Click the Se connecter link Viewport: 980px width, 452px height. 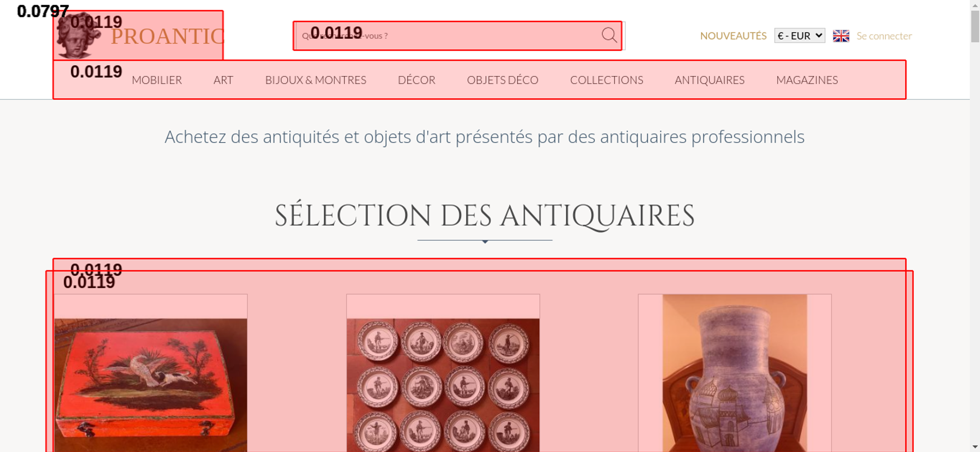pos(884,36)
